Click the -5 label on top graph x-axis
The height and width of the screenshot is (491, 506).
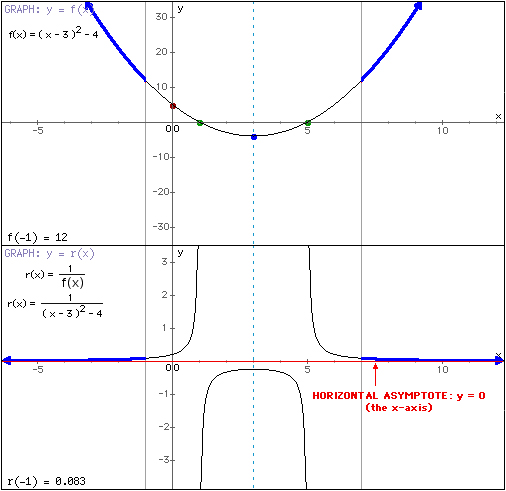(38, 130)
